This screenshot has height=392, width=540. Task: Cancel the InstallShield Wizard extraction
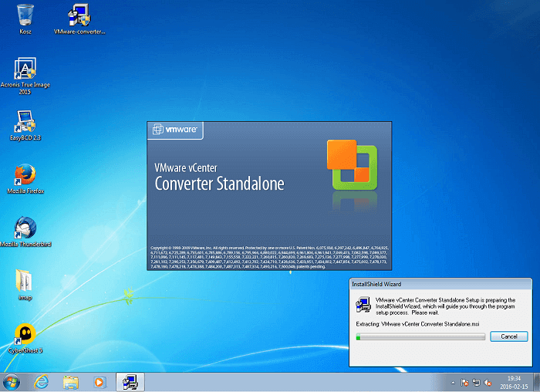pos(509,336)
